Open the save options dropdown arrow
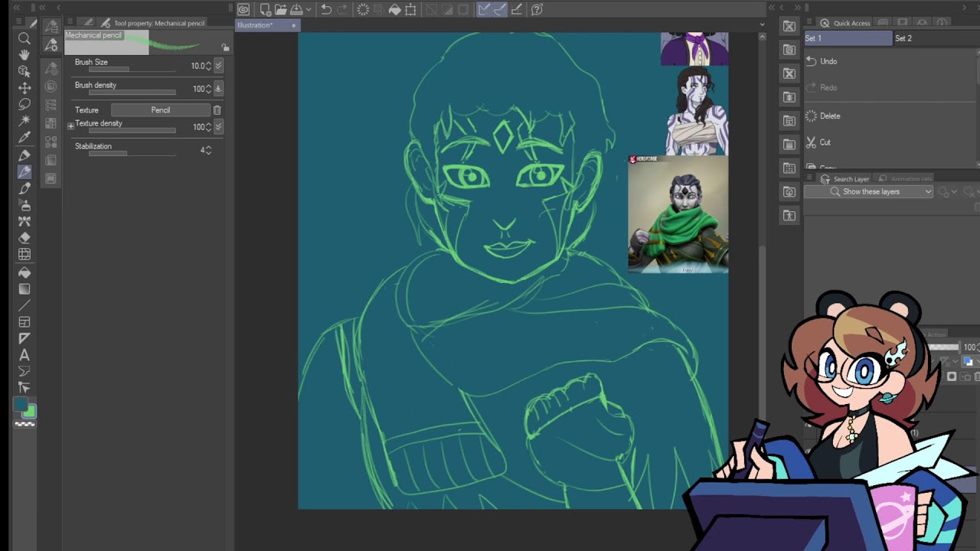Viewport: 980px width, 551px height. coord(308,9)
